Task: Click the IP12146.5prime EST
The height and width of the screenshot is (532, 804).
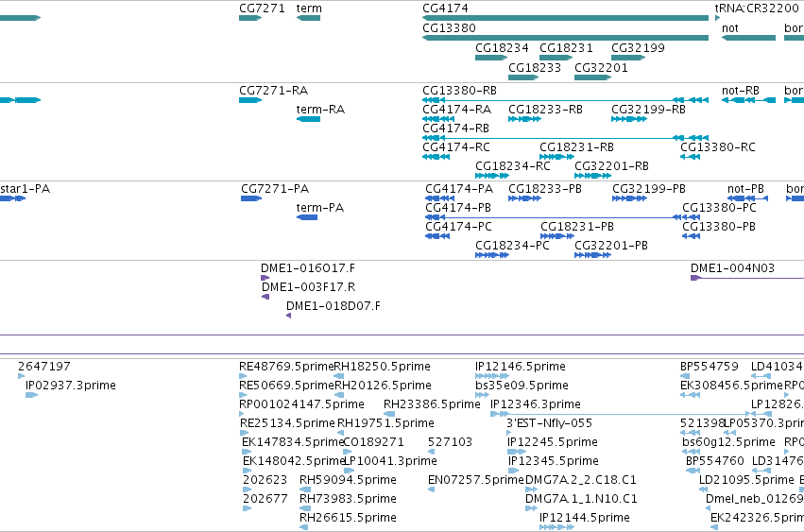Action: pyautogui.click(x=492, y=376)
